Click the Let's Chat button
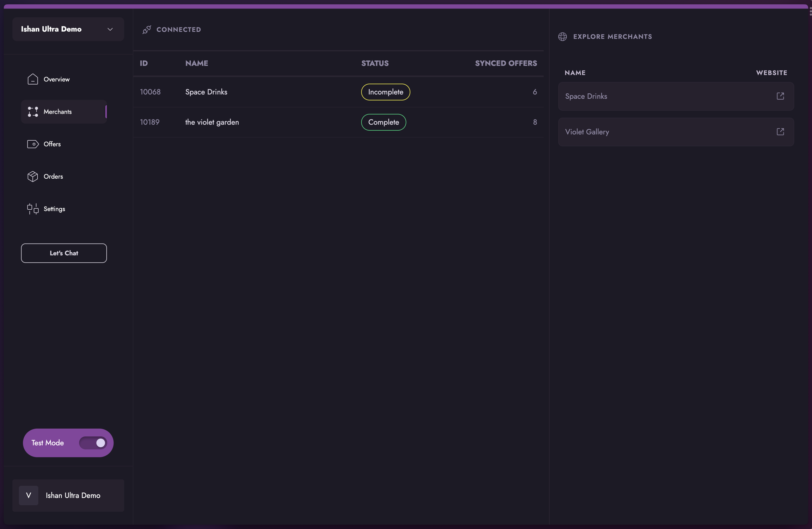The width and height of the screenshot is (812, 529). tap(64, 253)
